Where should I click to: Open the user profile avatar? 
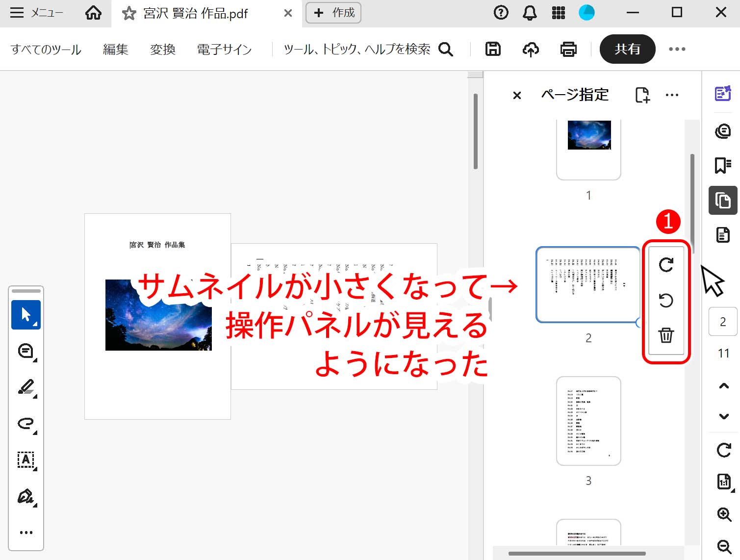coord(587,13)
